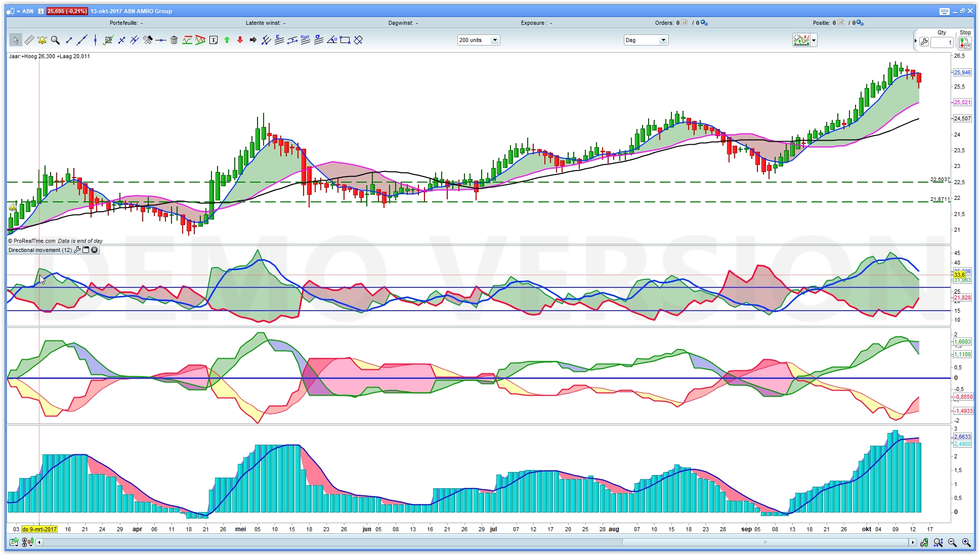Select the Raff regression channel tool
The height and width of the screenshot is (555, 980).
(x=305, y=40)
